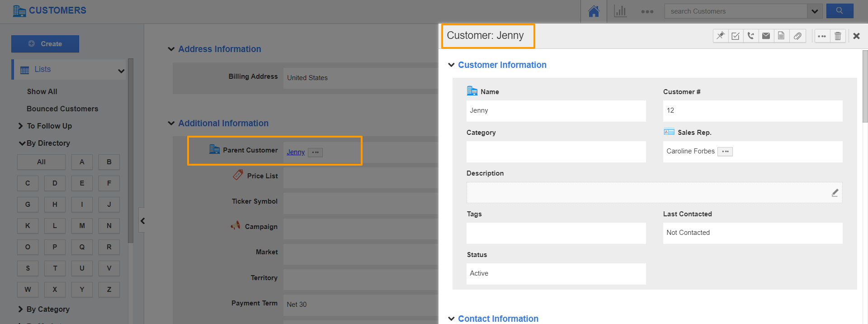
Task: Click the Create button
Action: click(45, 44)
